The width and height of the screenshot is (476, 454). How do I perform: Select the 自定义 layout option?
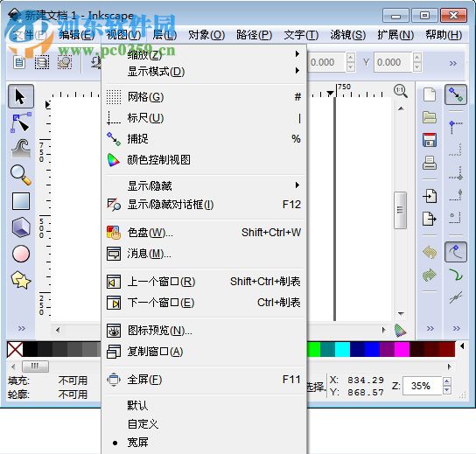tap(204, 424)
